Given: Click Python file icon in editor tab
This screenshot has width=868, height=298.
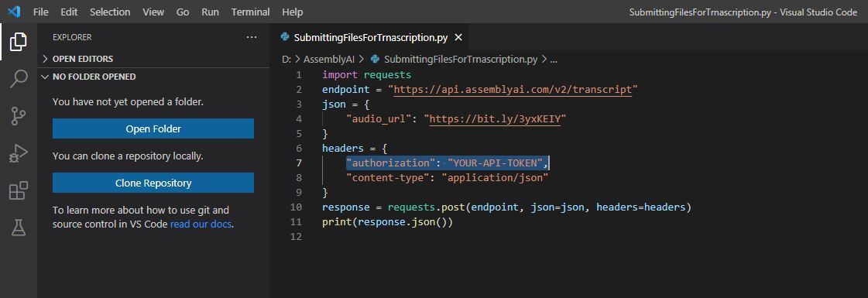Looking at the screenshot, I should (285, 38).
